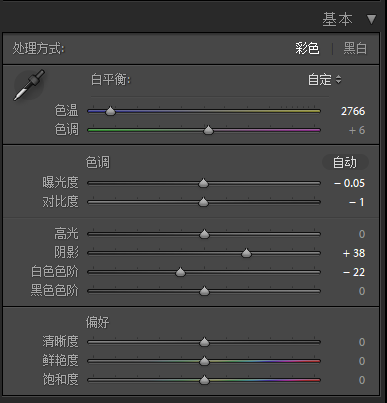The height and width of the screenshot is (403, 387).
Task: Click the 阴影 label
Action: pos(66,252)
